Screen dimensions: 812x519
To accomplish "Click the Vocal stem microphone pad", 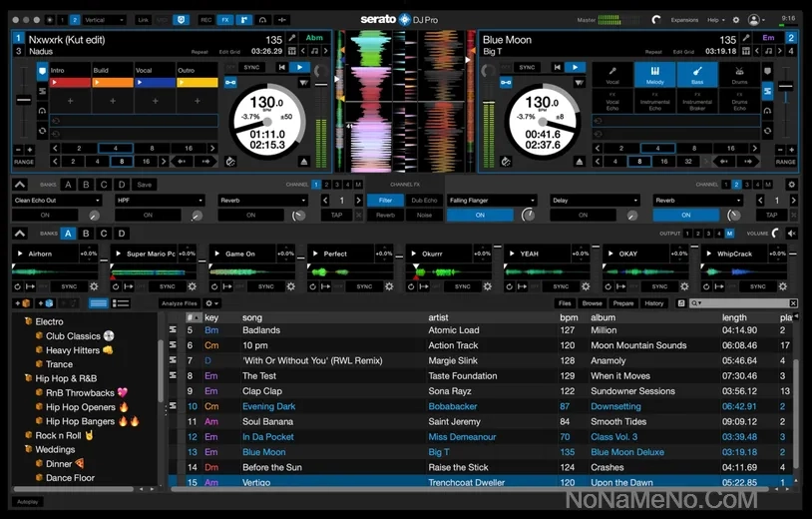I will [612, 74].
